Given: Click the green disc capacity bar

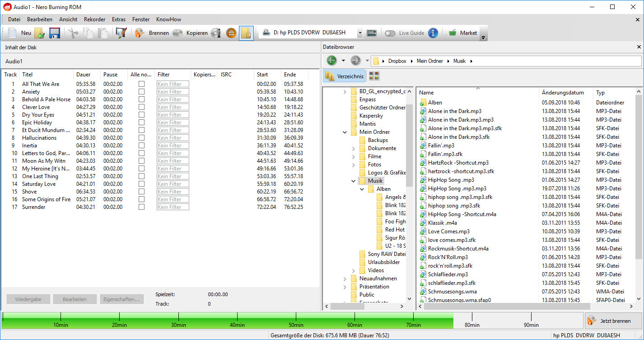Looking at the screenshot, I should [x=228, y=320].
